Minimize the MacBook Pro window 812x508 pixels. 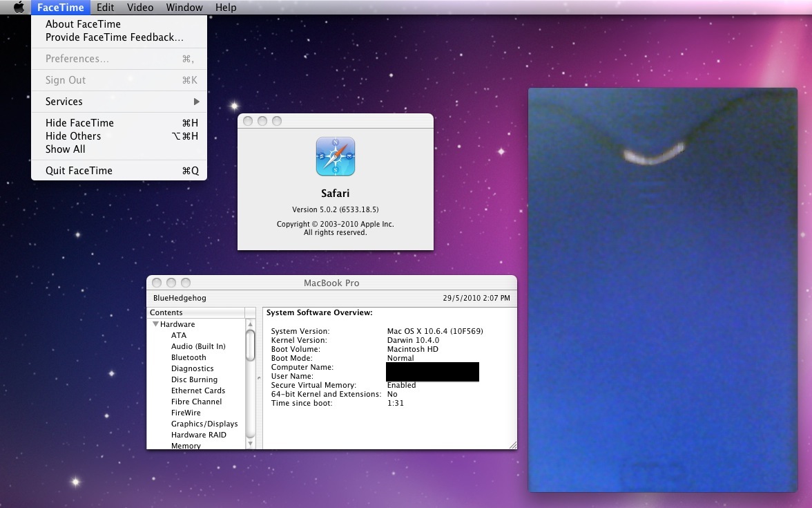click(171, 283)
